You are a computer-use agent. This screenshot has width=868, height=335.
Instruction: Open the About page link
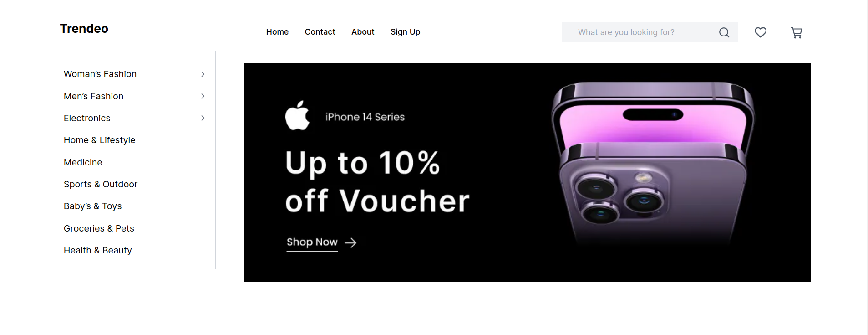(363, 32)
